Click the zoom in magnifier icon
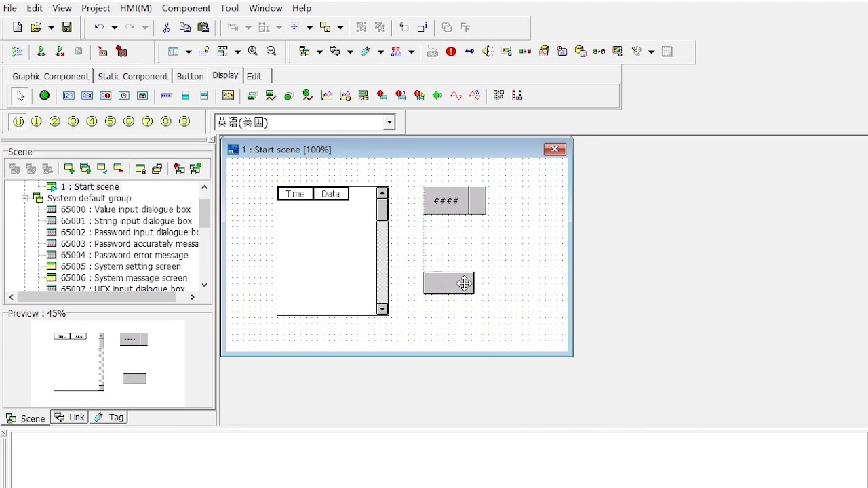Screen dimensions: 868x488 (x=253, y=52)
